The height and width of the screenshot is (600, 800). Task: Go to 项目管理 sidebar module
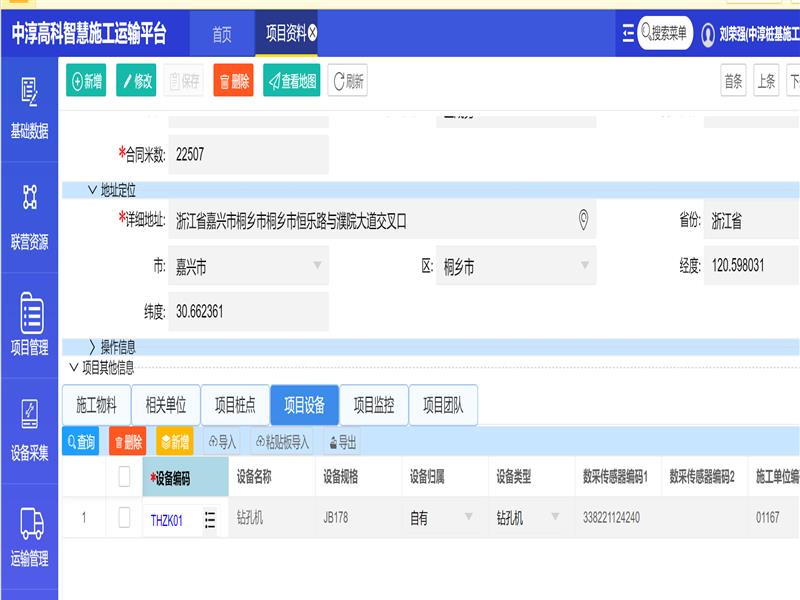[29, 325]
